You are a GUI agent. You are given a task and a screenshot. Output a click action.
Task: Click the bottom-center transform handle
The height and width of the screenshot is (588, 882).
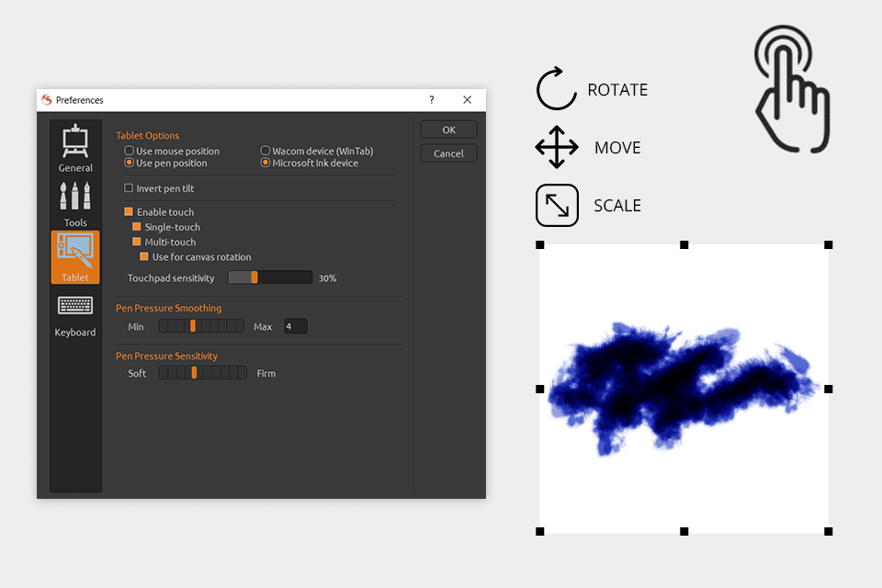684,531
